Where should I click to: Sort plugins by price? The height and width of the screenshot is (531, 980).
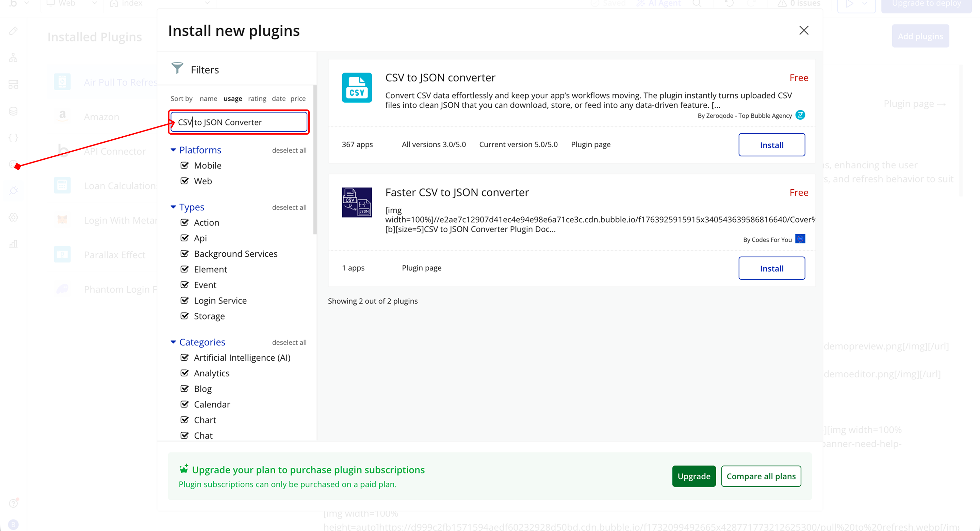pyautogui.click(x=298, y=99)
